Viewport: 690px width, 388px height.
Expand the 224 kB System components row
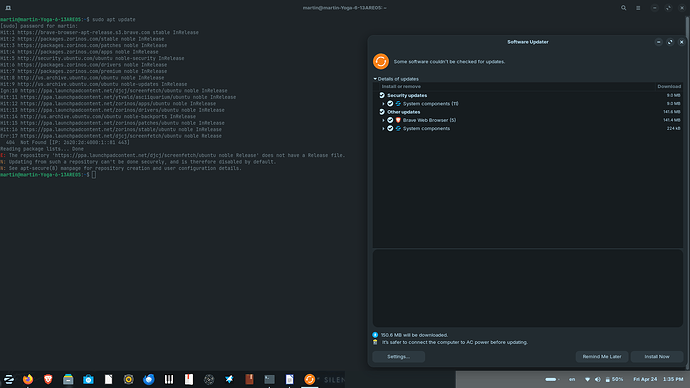pos(383,128)
